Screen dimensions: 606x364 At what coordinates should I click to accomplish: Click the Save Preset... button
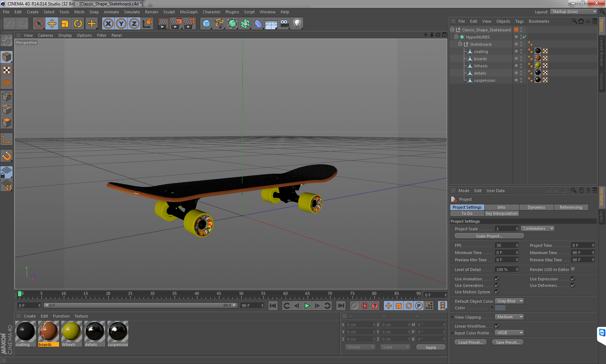coord(508,342)
